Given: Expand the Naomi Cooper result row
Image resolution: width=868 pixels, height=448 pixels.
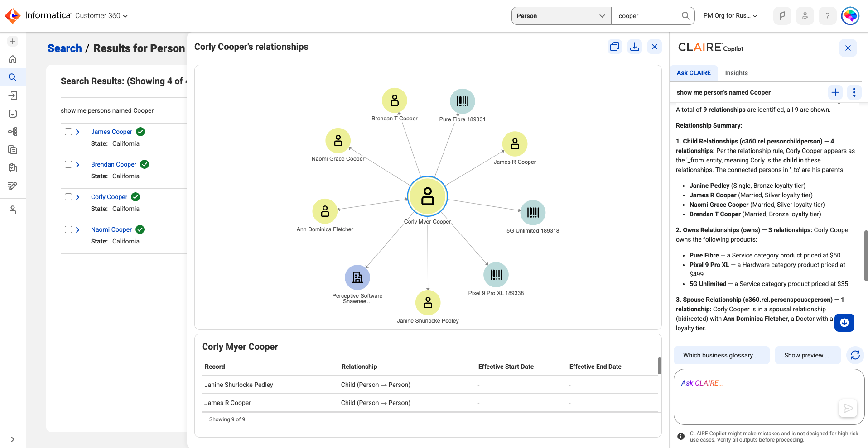Looking at the screenshot, I should coord(78,230).
